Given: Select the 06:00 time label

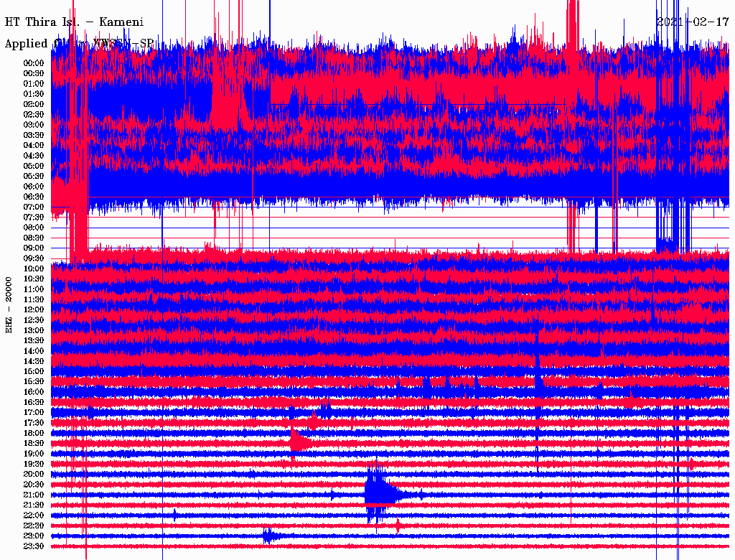Looking at the screenshot, I should (34, 187).
